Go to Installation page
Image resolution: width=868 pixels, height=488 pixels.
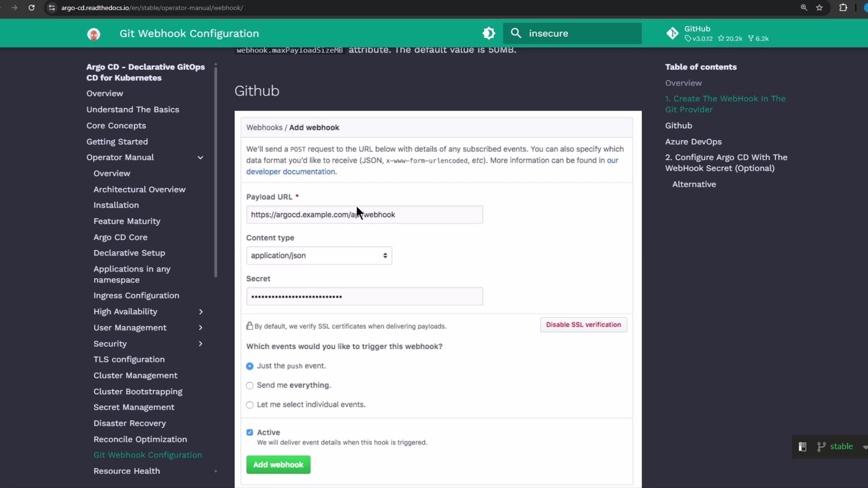point(116,205)
